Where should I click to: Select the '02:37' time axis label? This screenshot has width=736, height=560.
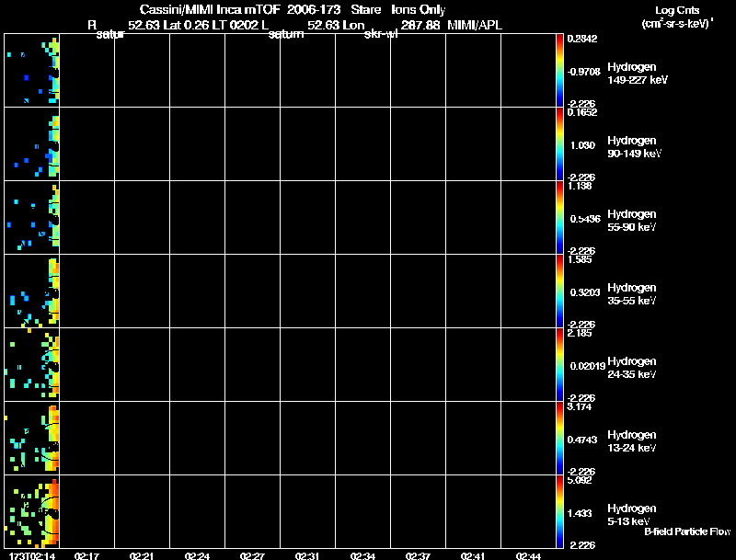[418, 555]
